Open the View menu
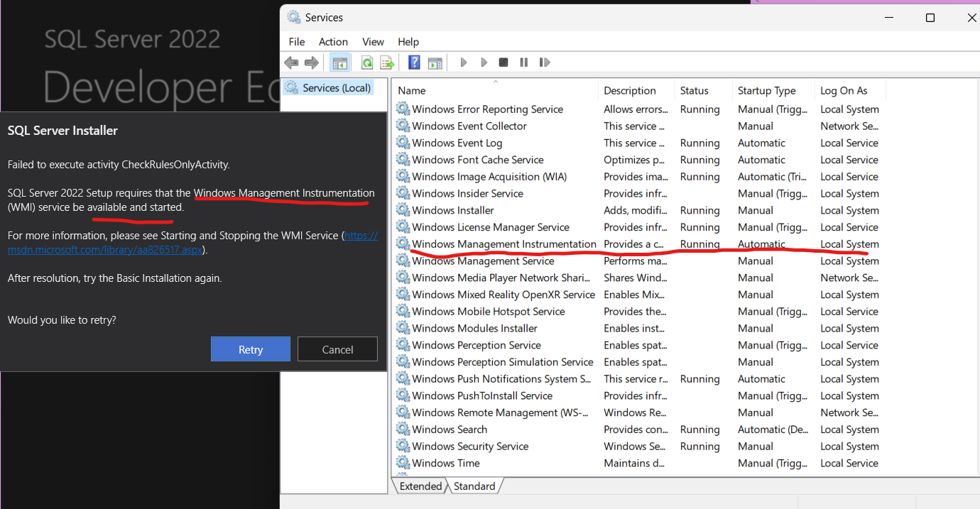The width and height of the screenshot is (980, 509). 373,41
